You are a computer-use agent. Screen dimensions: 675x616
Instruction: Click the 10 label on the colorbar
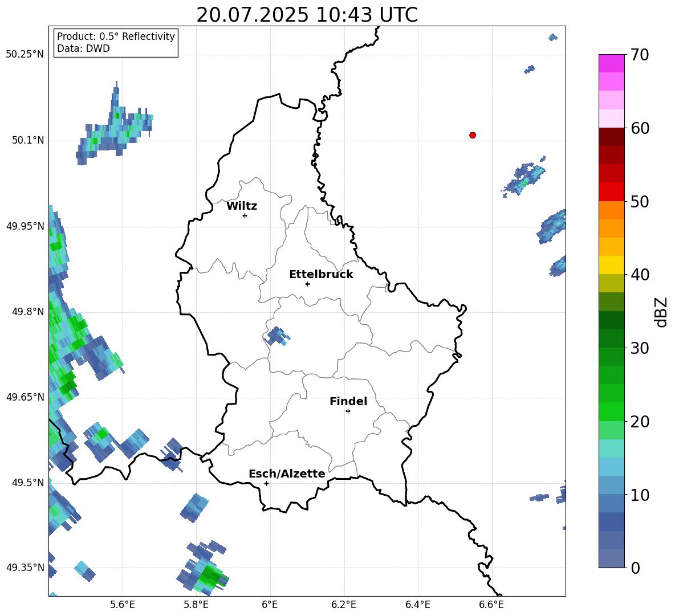tap(639, 495)
